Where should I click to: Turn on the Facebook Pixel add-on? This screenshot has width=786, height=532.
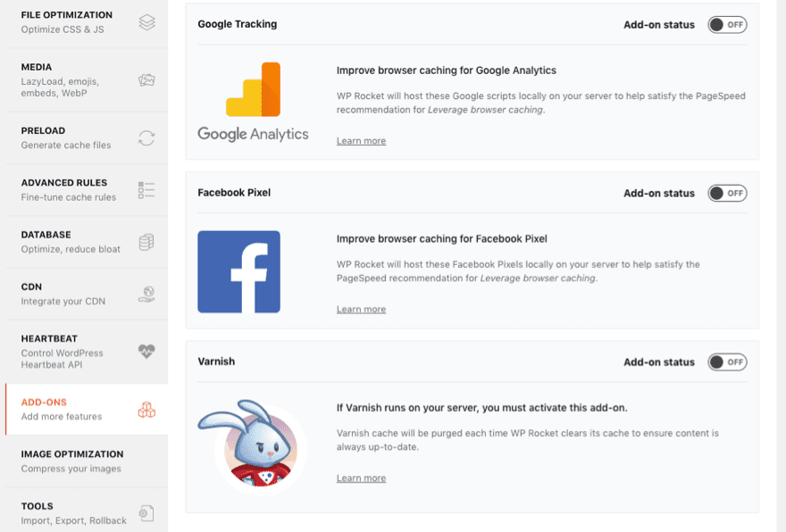click(x=727, y=193)
